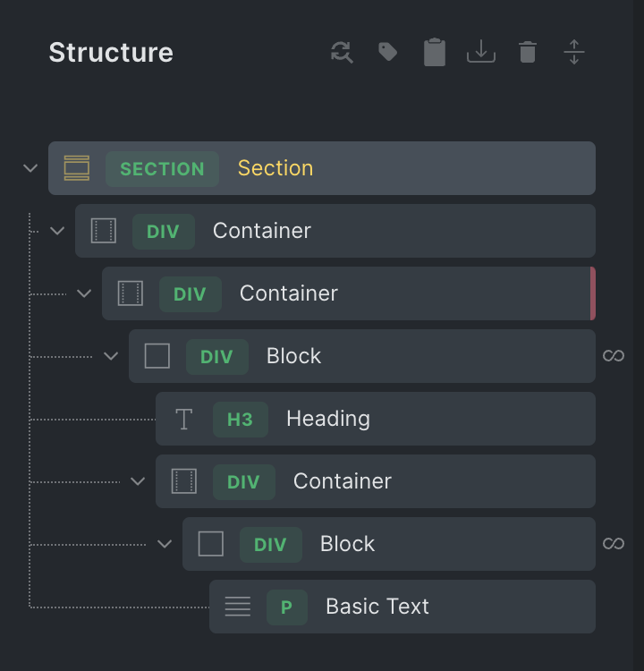Screen dimensions: 644x671
Task: Click the clipboard paste icon
Action: [435, 53]
